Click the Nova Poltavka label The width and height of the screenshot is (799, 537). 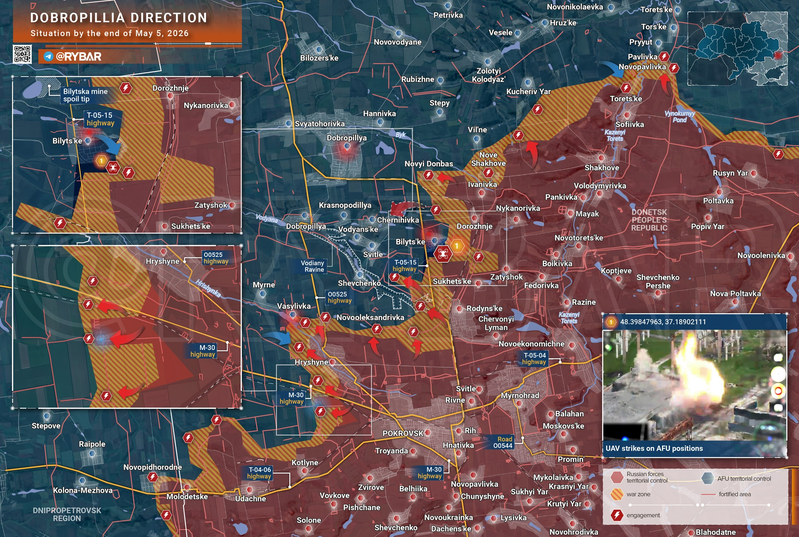point(735,293)
